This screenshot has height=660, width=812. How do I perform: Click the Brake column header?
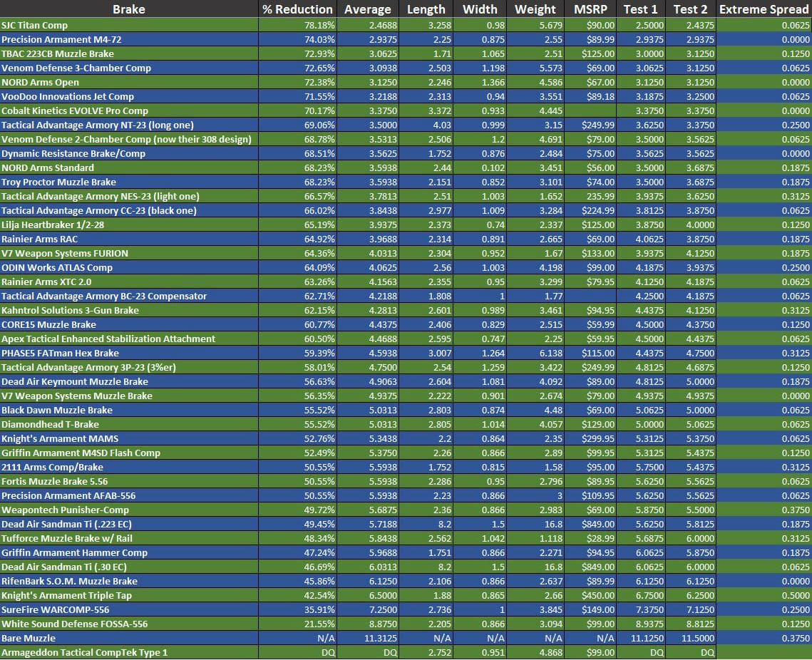coord(128,9)
